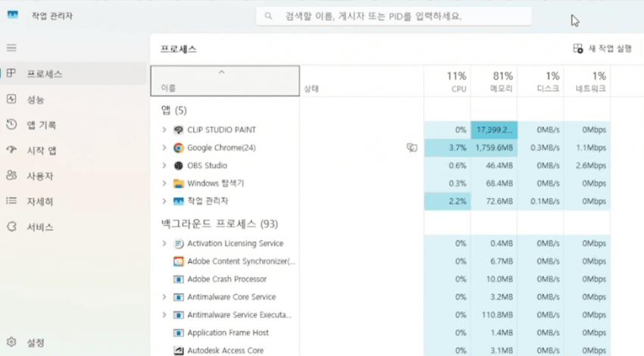The image size is (644, 356).
Task: Sort by the 상태 column header
Action: click(362, 81)
